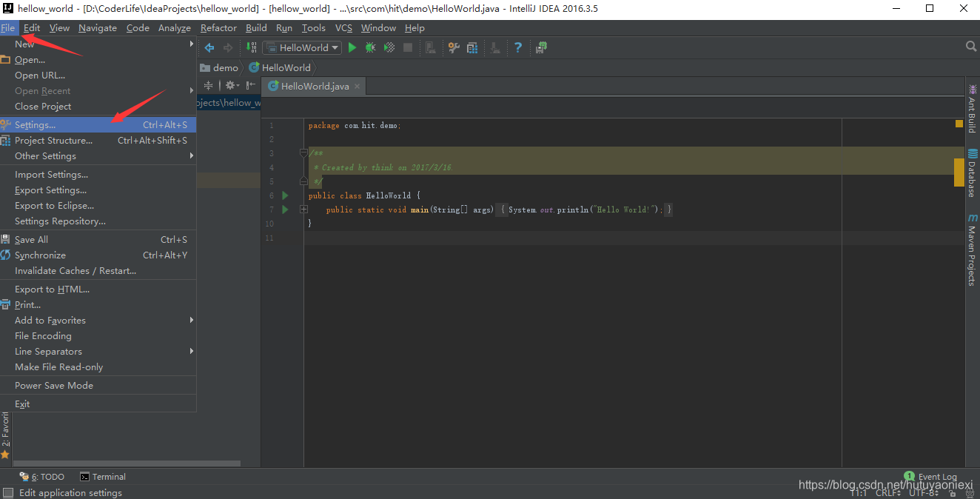The image size is (980, 499).
Task: Toggle Power Save Mode in File menu
Action: click(98, 385)
